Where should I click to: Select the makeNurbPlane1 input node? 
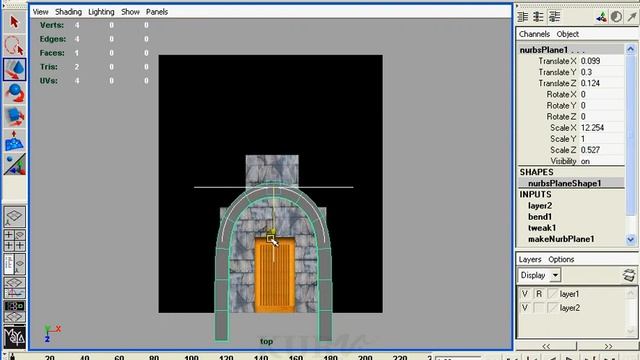(x=561, y=239)
